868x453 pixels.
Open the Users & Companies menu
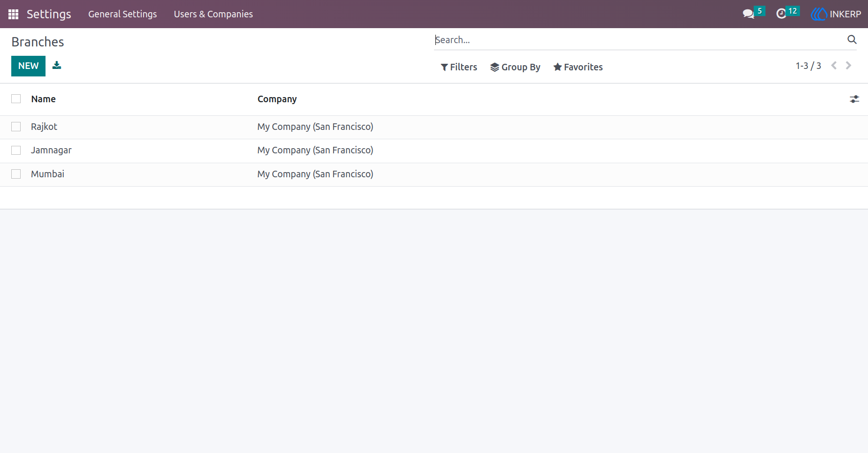[213, 14]
